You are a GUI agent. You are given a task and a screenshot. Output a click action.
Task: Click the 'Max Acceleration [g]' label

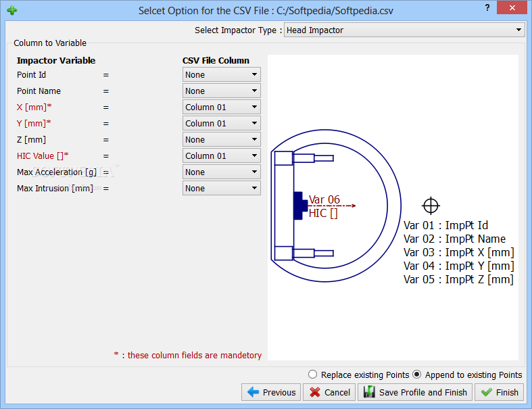(x=57, y=172)
